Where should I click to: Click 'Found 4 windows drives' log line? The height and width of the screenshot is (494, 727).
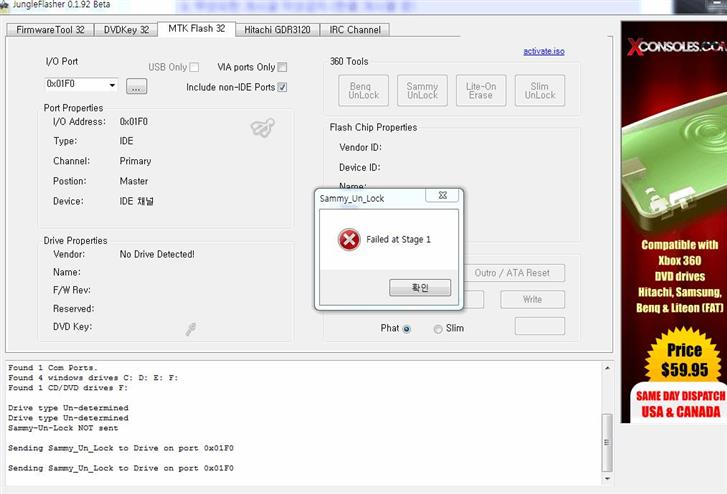pos(93,378)
